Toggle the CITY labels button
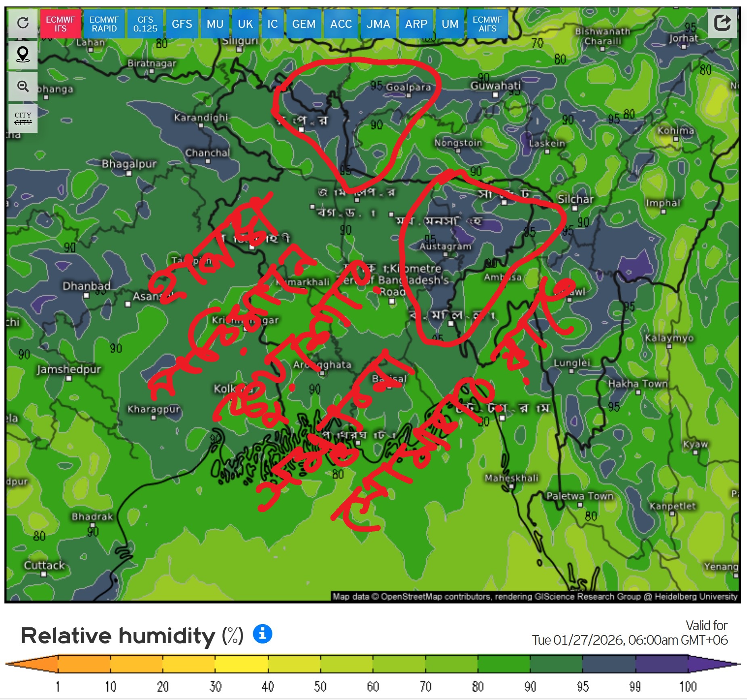 pyautogui.click(x=23, y=119)
